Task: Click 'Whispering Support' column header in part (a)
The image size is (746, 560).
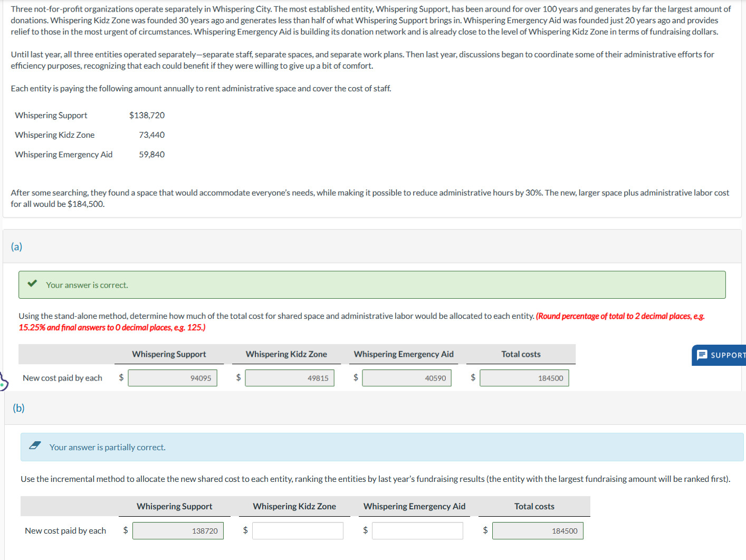Action: click(169, 354)
